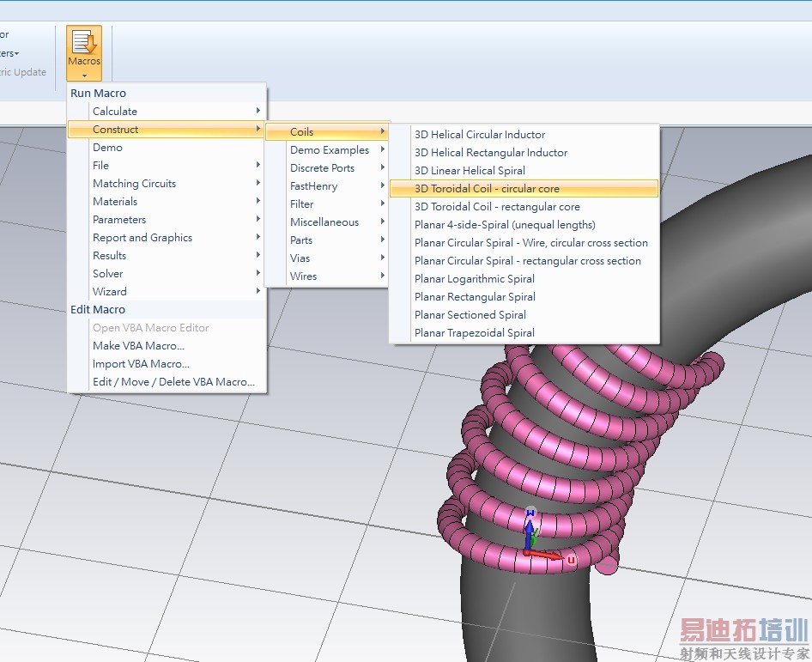The image size is (812, 662).
Task: Expand arrow beside Wires
Action: 382,275
